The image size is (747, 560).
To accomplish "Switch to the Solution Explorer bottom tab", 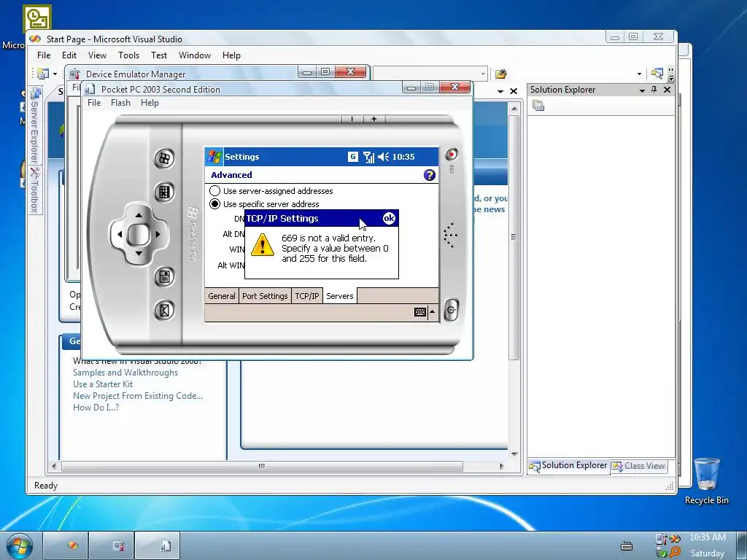I will (568, 465).
